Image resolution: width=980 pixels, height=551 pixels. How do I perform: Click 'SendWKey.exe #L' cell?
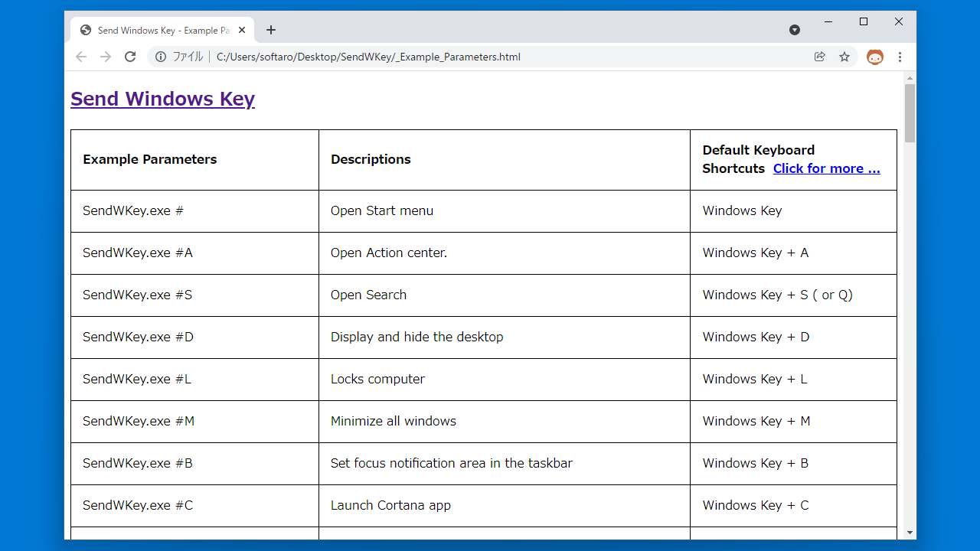pyautogui.click(x=194, y=380)
